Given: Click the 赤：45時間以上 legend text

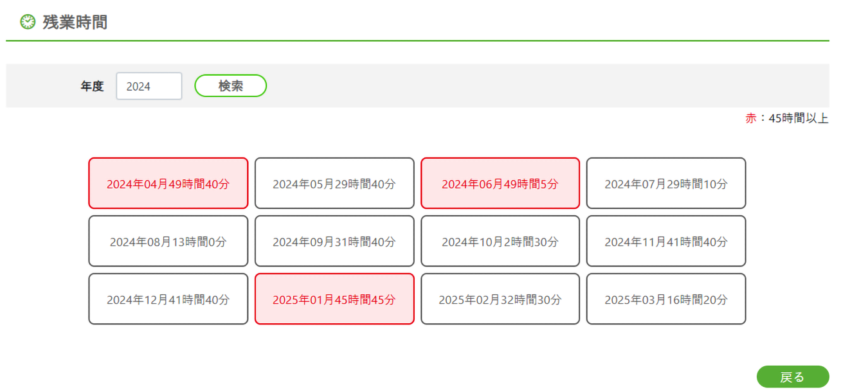Looking at the screenshot, I should pyautogui.click(x=786, y=118).
